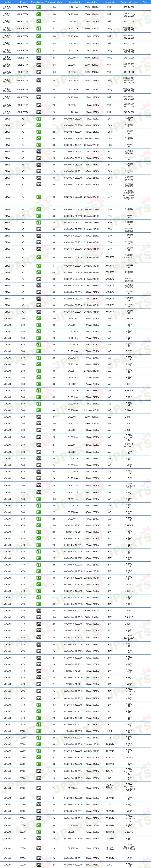Click diesel ON icon for BMW X5 280kW/381KM row

pos(39,249)
